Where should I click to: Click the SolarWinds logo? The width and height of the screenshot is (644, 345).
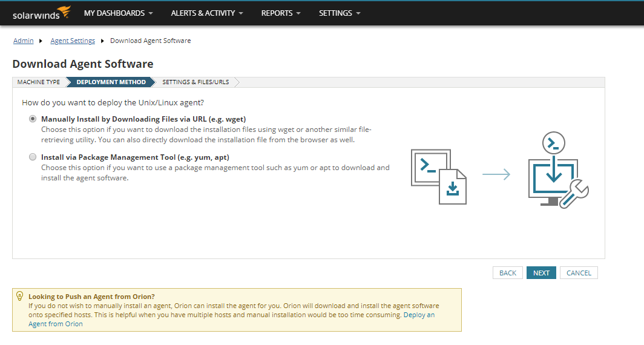coord(42,13)
